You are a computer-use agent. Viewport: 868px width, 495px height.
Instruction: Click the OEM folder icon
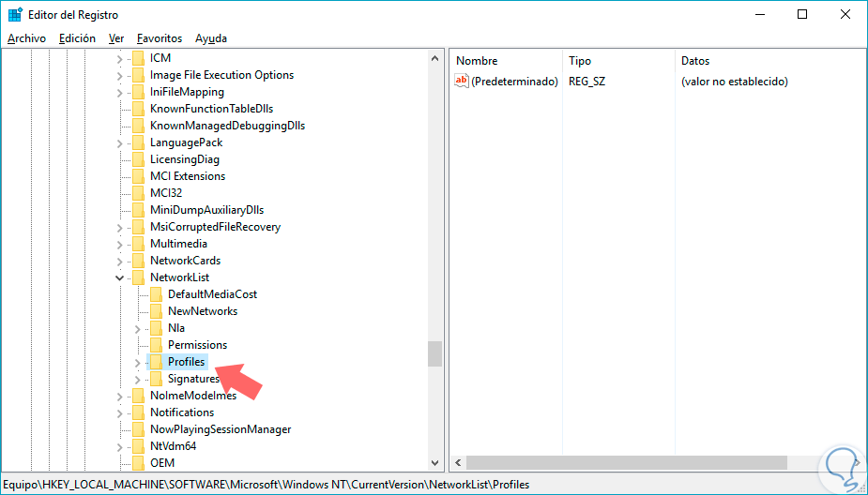pyautogui.click(x=138, y=463)
